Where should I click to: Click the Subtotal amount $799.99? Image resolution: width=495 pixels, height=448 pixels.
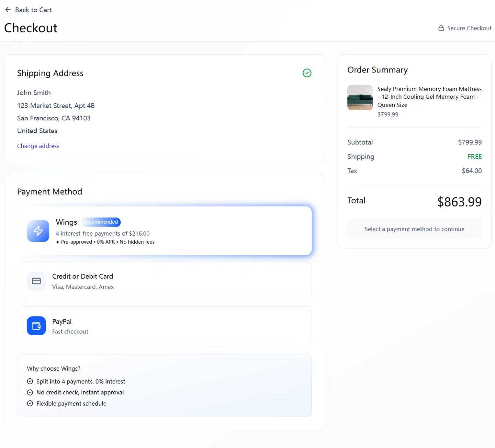(x=470, y=142)
